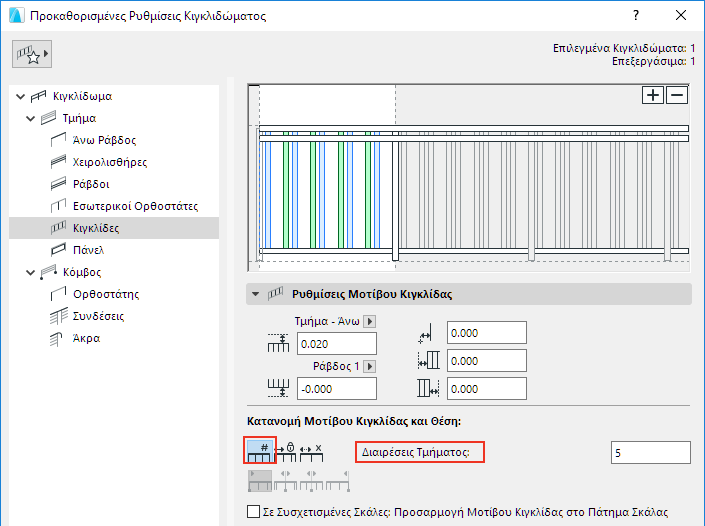Select Κιγκλίδες in the tree
The height and width of the screenshot is (526, 705).
coord(114,228)
